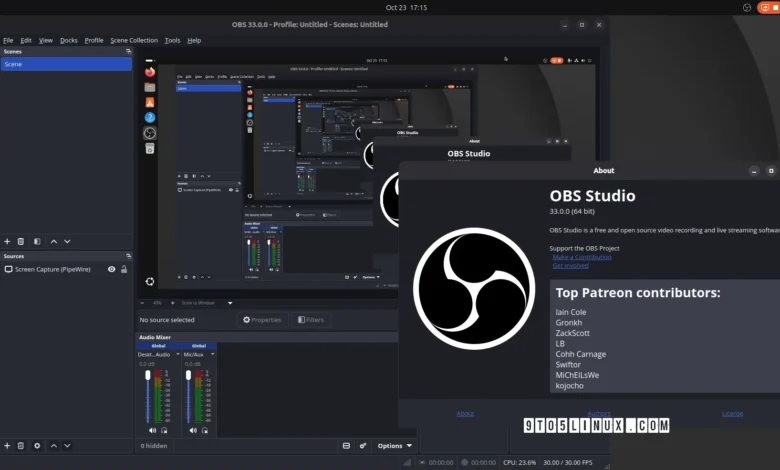Viewport: 780px width, 470px height.
Task: Click the circular icon beside recording indicator
Action: click(747, 7)
